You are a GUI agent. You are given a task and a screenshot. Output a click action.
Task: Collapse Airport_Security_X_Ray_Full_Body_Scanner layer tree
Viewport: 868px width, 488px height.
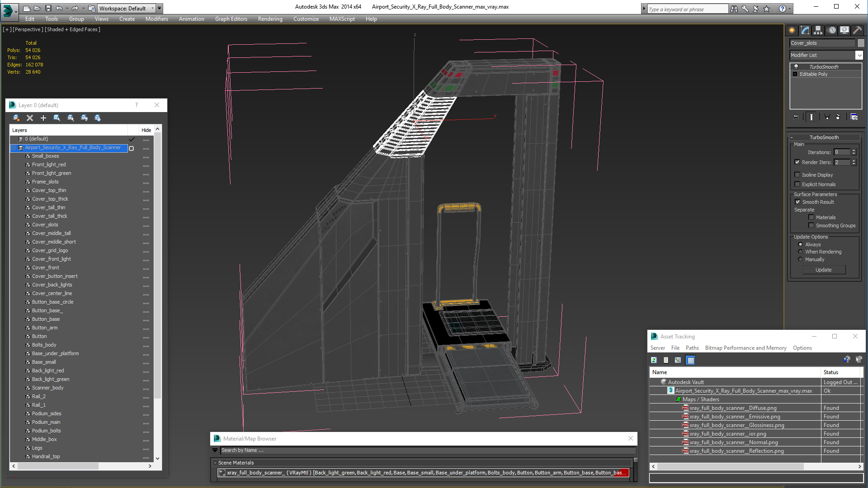14,148
